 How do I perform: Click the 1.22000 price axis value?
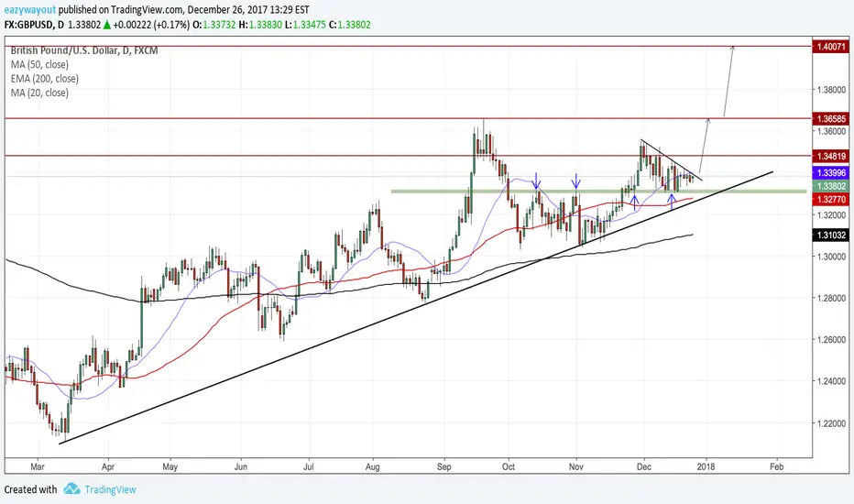(x=830, y=423)
